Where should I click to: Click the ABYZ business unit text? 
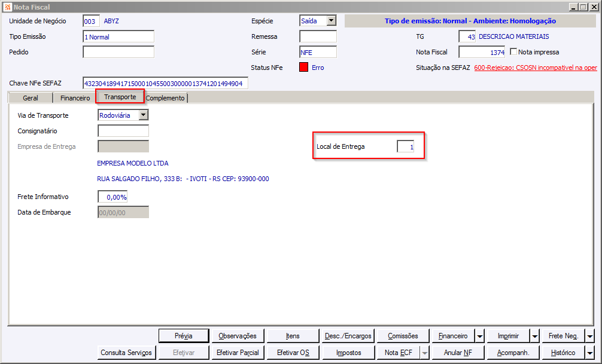click(x=111, y=21)
